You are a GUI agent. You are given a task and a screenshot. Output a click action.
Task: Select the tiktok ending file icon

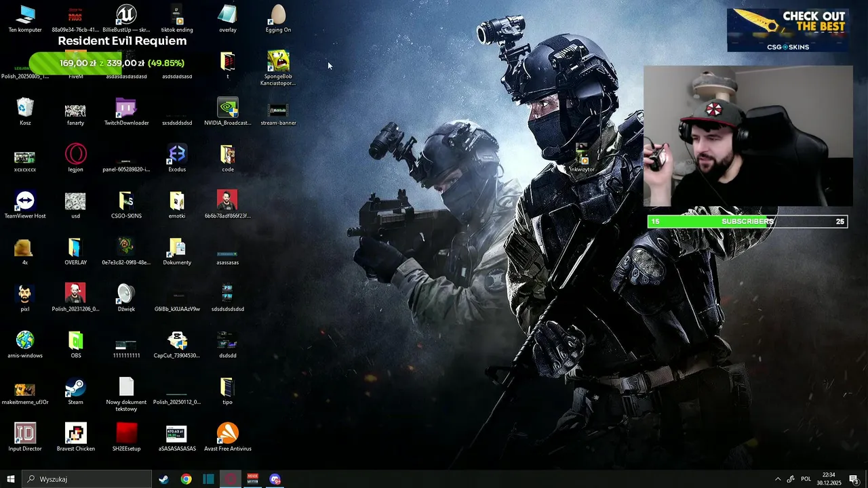177,18
